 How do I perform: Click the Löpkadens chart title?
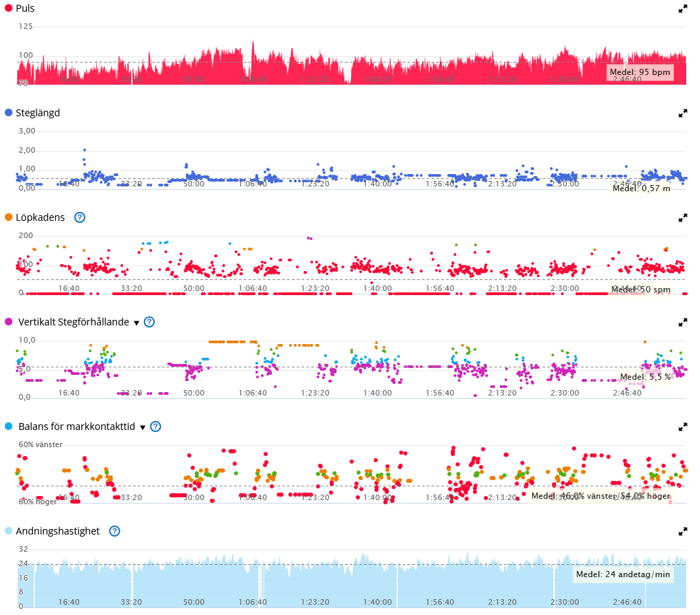[x=40, y=218]
